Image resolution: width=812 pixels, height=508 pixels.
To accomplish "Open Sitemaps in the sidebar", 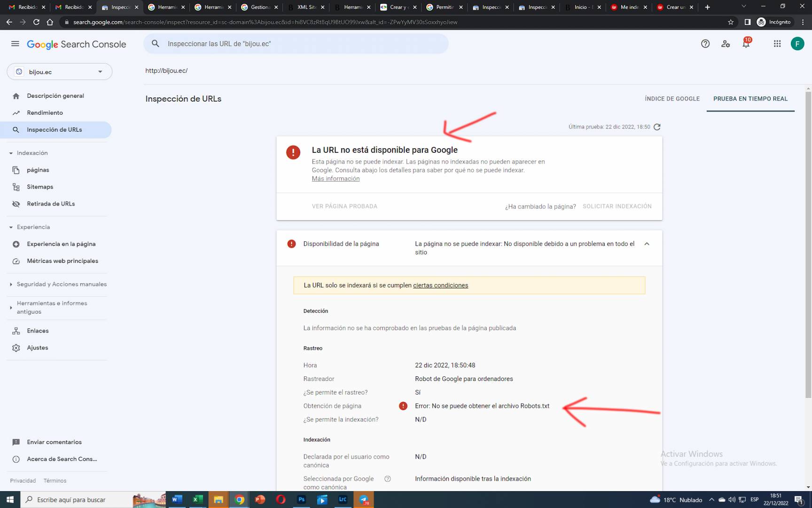I will pos(40,187).
